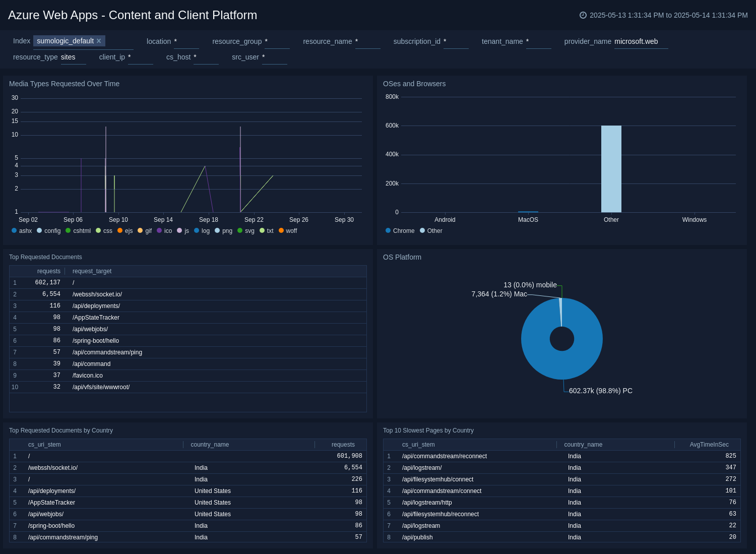Click /api/filesystemhub/connect row
Image resolution: width=756 pixels, height=554 pixels.
point(562,479)
